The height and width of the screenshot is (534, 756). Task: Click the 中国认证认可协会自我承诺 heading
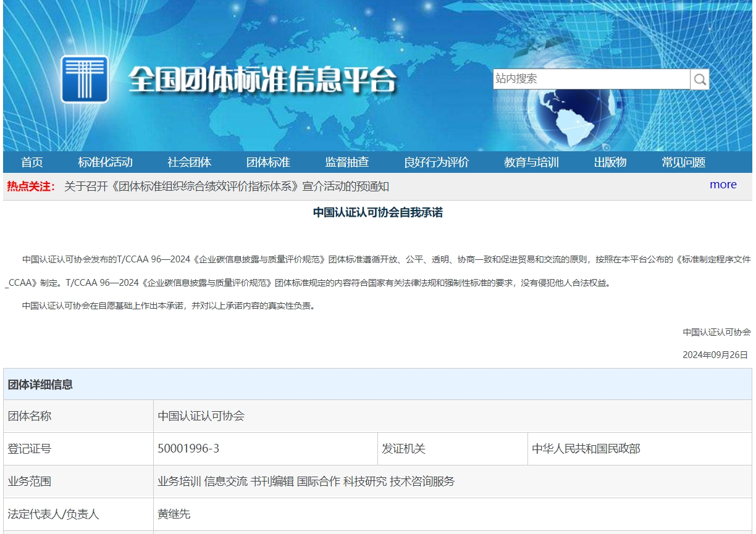point(377,213)
